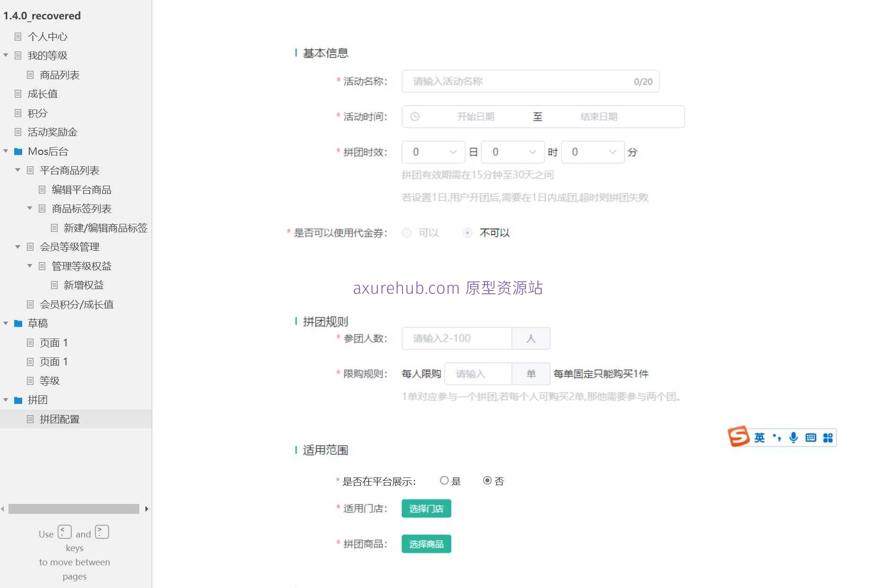Collapse the 草稿 folder in sidebar
The width and height of the screenshot is (894, 588).
pyautogui.click(x=6, y=323)
